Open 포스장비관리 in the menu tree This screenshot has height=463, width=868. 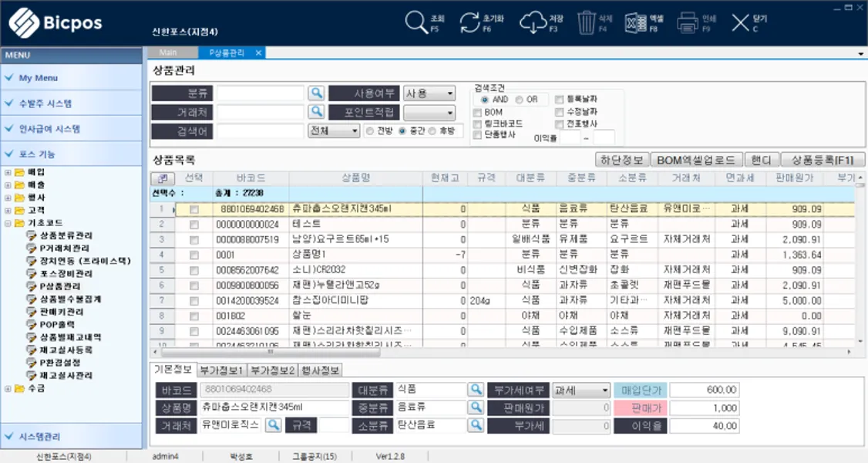(x=66, y=274)
